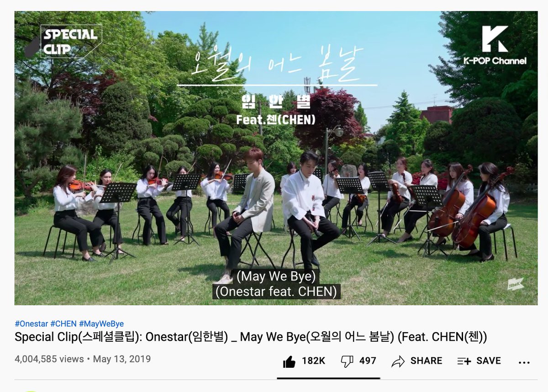Viewport: 548px width, 392px height.
Task: Click the Special Clip badge in video
Action: coord(63,41)
